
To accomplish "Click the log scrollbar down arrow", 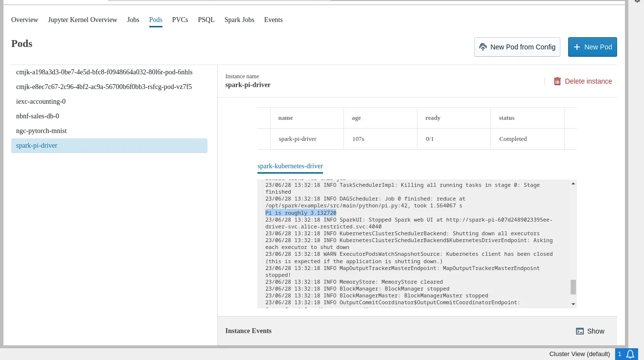I will point(573,304).
